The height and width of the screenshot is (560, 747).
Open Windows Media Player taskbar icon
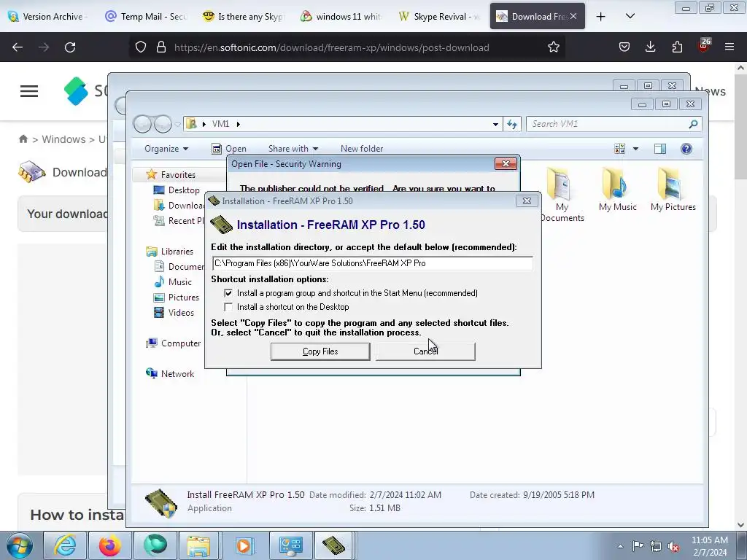pyautogui.click(x=245, y=545)
